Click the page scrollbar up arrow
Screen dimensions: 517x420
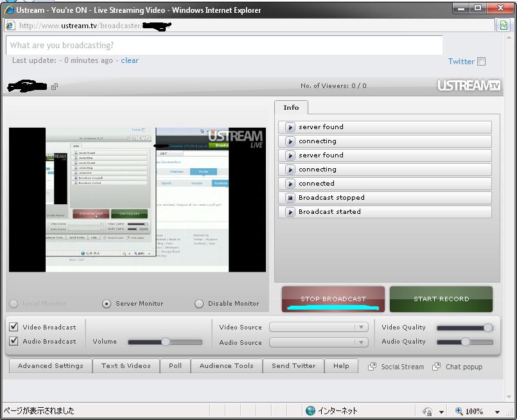[509, 38]
